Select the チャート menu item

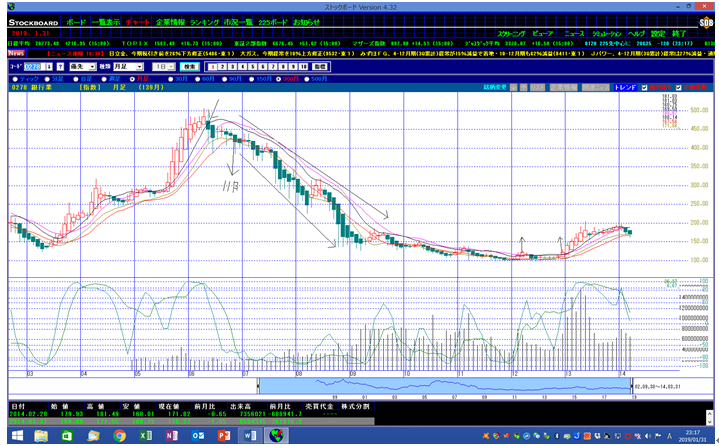[138, 22]
